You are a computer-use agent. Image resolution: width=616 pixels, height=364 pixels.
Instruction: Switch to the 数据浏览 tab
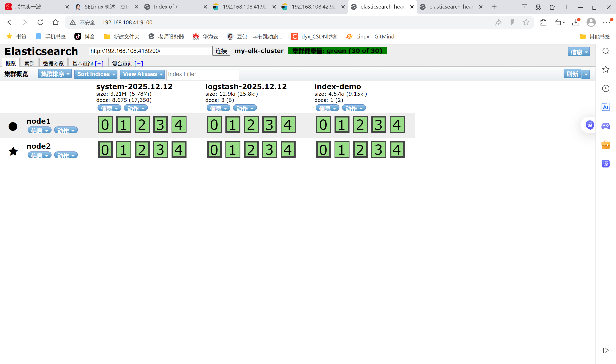coord(53,63)
